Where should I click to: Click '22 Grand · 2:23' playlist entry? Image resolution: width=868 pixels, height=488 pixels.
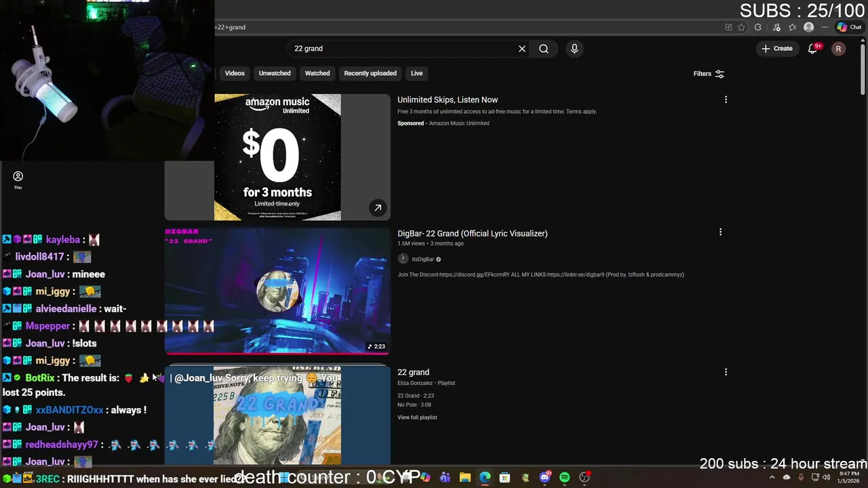click(416, 396)
